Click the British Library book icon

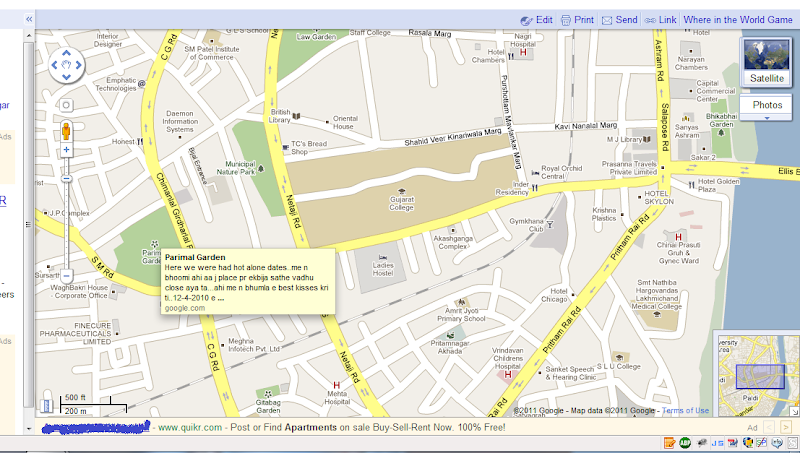[x=296, y=116]
